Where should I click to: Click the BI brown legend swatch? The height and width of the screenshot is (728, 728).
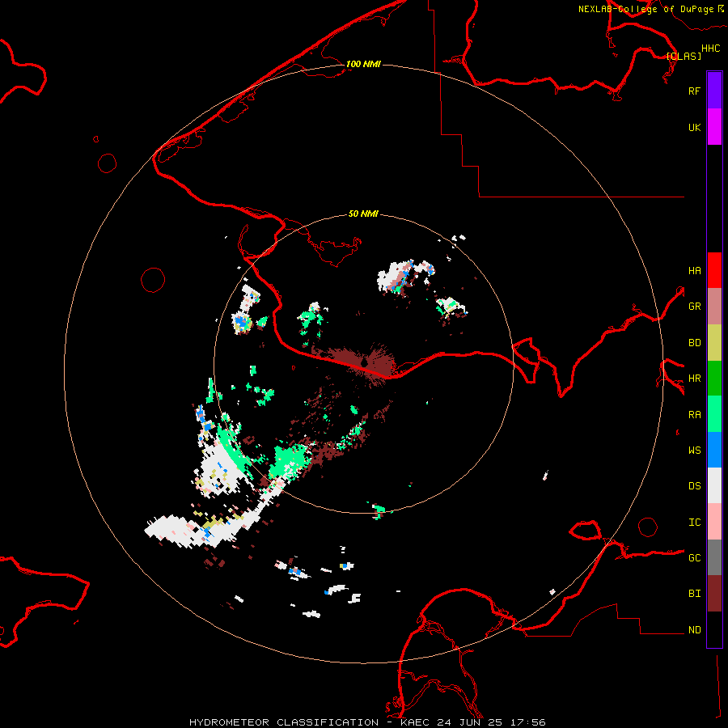tap(714, 594)
